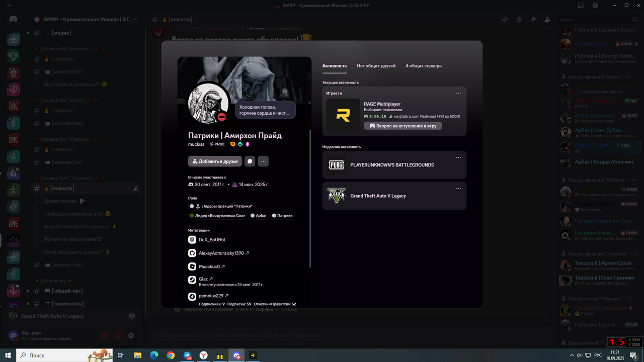Image resolution: width=644 pixels, height=362 pixels.
Task: Open the profile's three-dot more options button
Action: (264, 161)
